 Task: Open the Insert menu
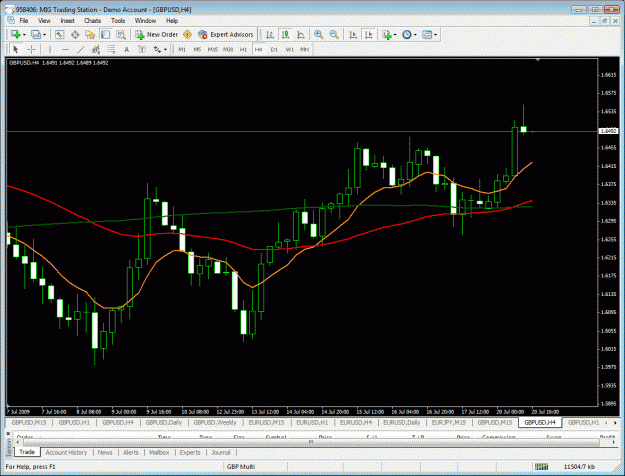click(67, 21)
